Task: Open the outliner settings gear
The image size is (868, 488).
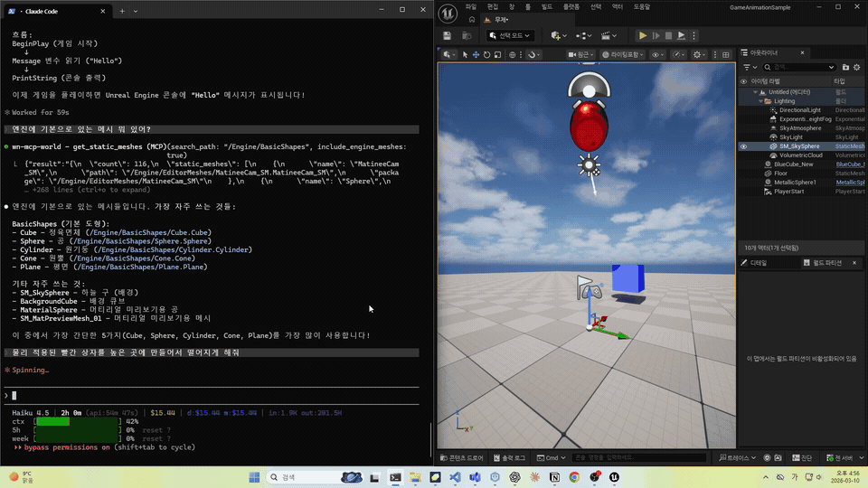Action: [x=857, y=67]
